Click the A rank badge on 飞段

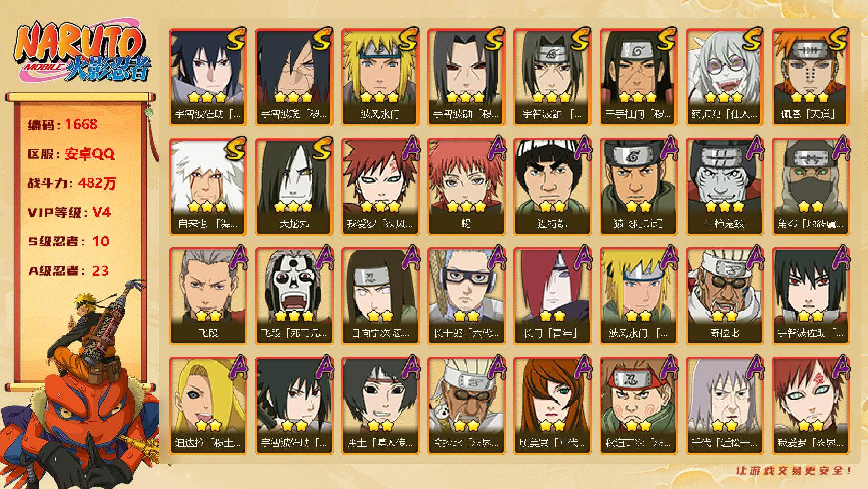[x=237, y=258]
